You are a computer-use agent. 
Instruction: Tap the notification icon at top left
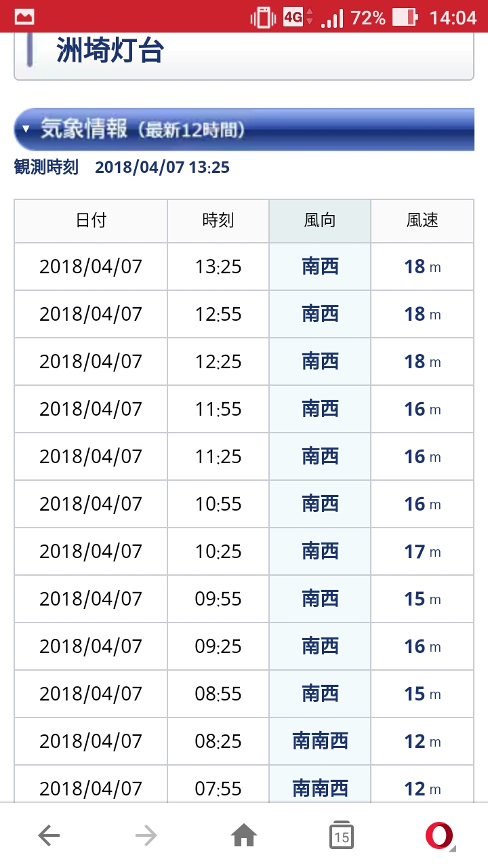coord(24,18)
